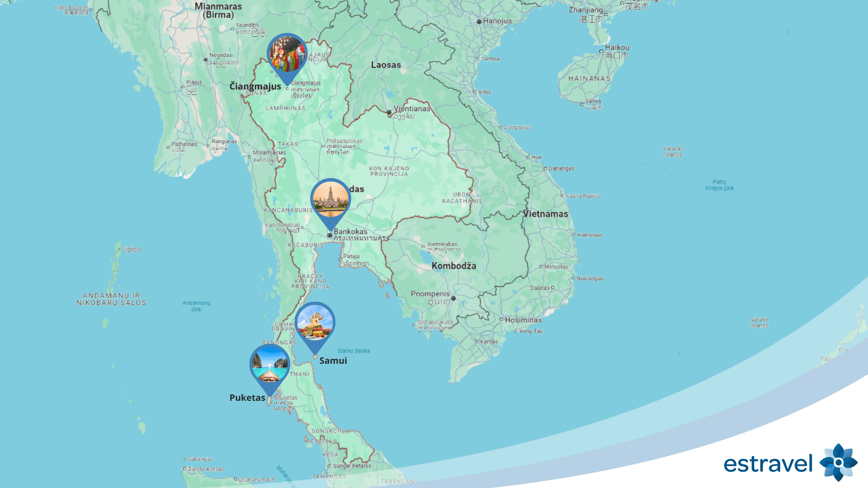Viewport: 868px width, 488px height.
Task: Click the Kombodža country label
Action: pyautogui.click(x=453, y=266)
